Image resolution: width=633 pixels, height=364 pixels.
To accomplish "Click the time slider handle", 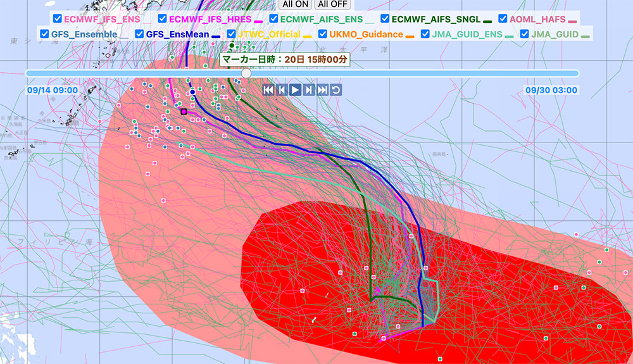I will pyautogui.click(x=246, y=73).
